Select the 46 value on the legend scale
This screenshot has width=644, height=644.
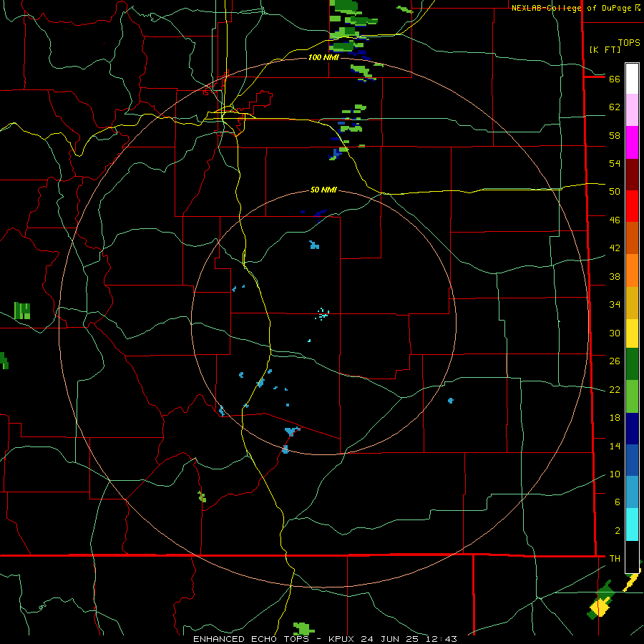(x=615, y=220)
